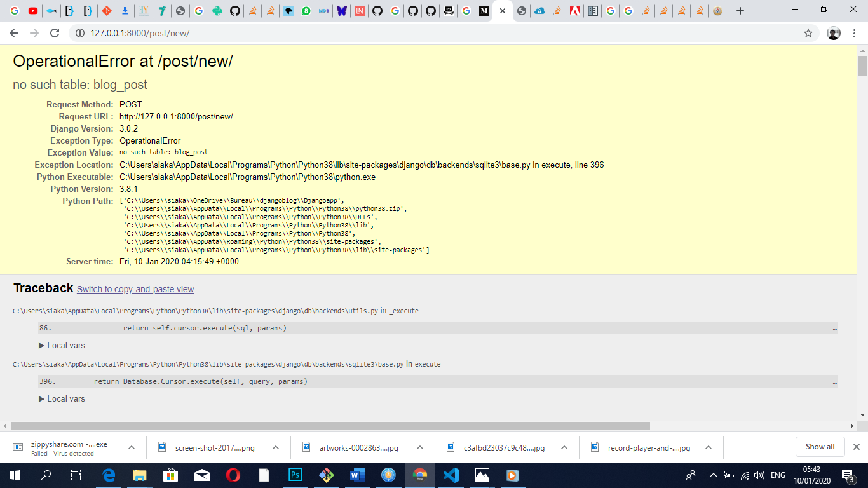Click the 'no such table: blog_post' subtitle
Image resolution: width=868 pixels, height=488 pixels.
tap(80, 85)
